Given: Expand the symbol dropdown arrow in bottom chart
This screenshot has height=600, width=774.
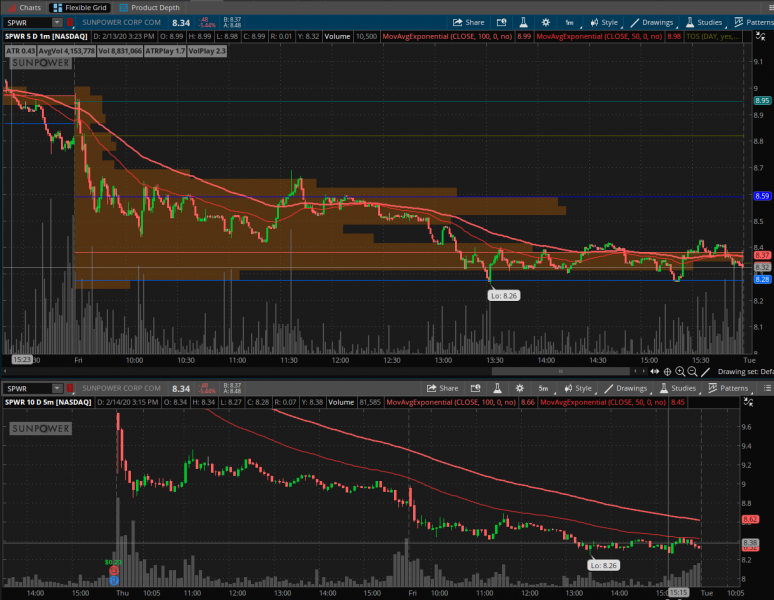Looking at the screenshot, I should point(57,388).
